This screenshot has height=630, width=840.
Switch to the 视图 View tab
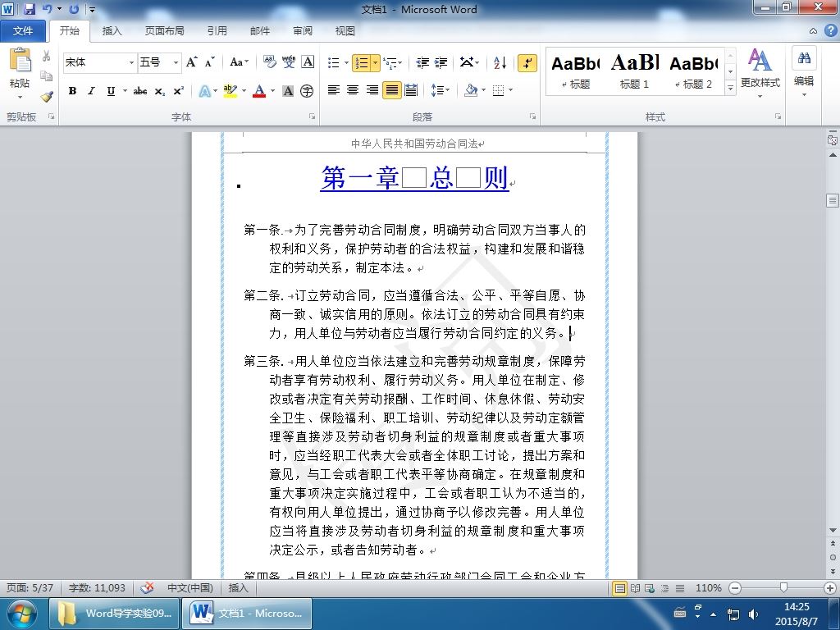coord(345,30)
